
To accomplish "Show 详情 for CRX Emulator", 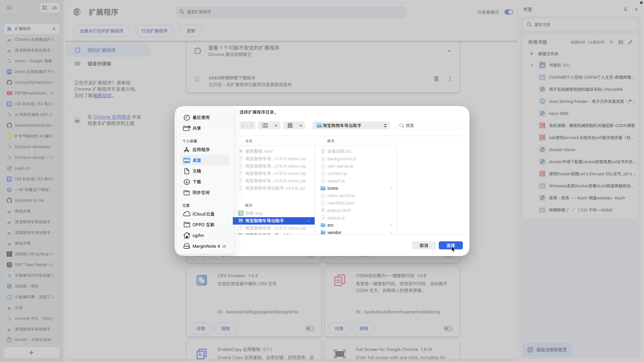I will point(201,328).
